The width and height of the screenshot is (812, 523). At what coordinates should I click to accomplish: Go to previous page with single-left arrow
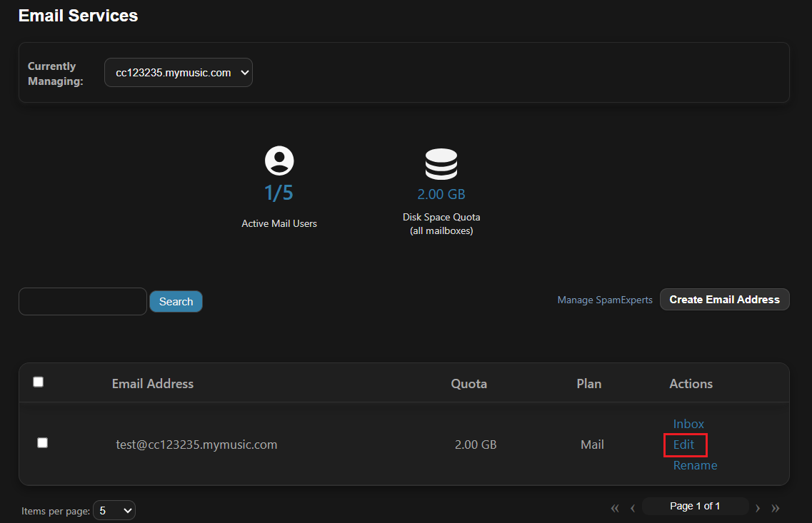coord(633,508)
